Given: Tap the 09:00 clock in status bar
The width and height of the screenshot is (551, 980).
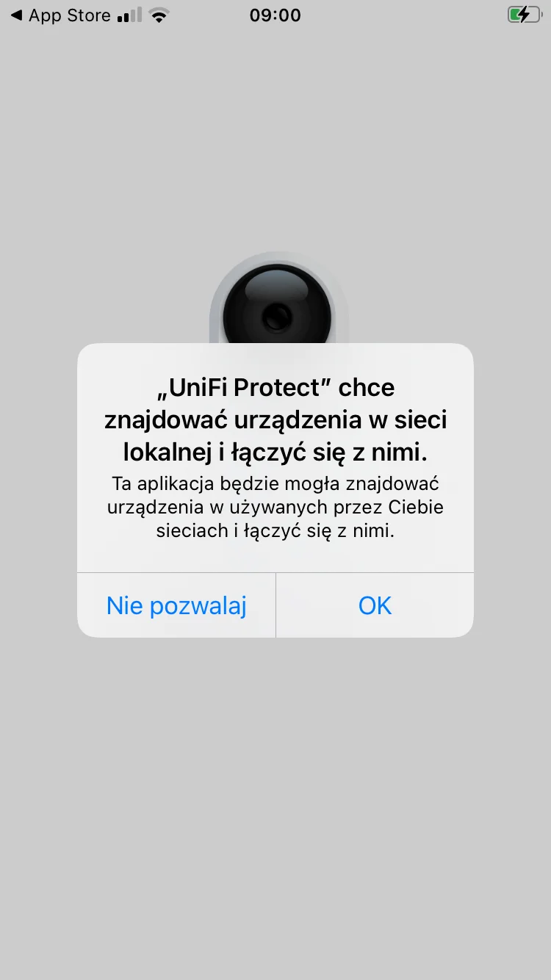Looking at the screenshot, I should (x=275, y=15).
